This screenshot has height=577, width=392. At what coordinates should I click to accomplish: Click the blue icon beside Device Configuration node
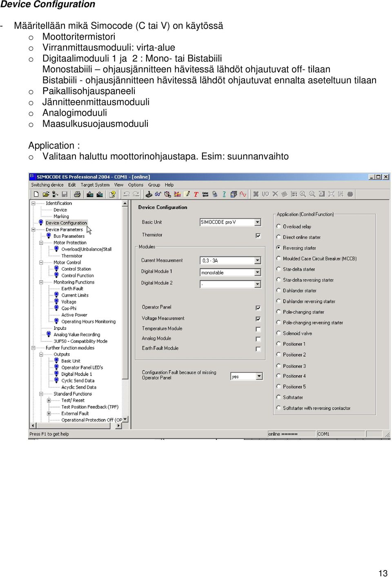tap(41, 223)
